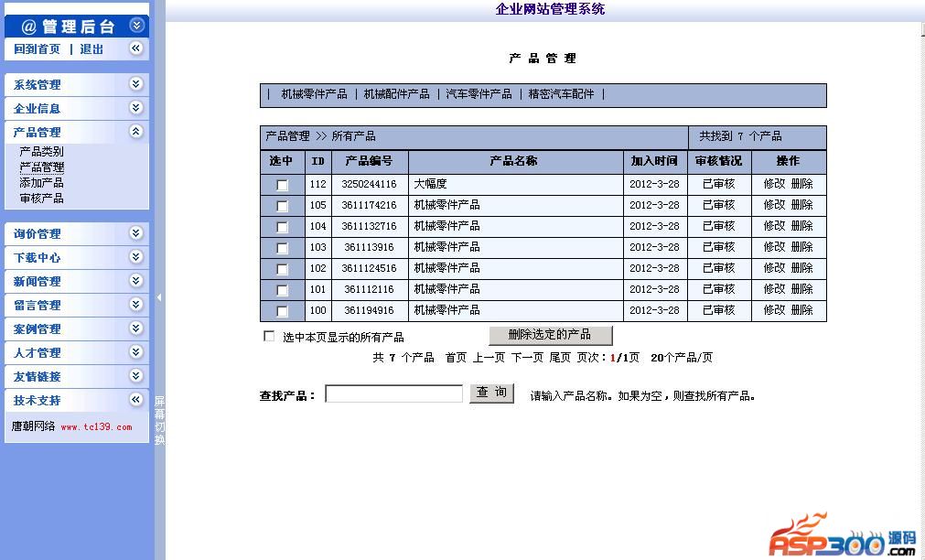Click 删除 for product ID 100
Viewport: 925px width, 560px height.
[802, 310]
